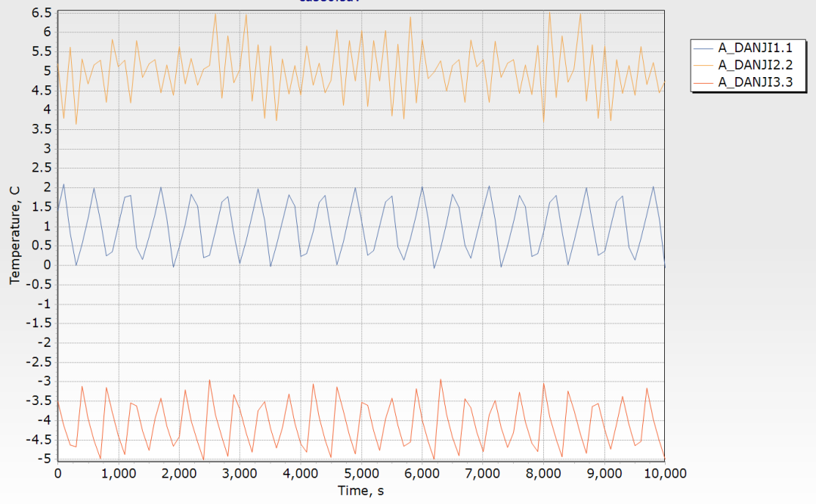Click the 6,000 tick label on time axis
Image resolution: width=816 pixels, height=504 pixels.
click(422, 474)
